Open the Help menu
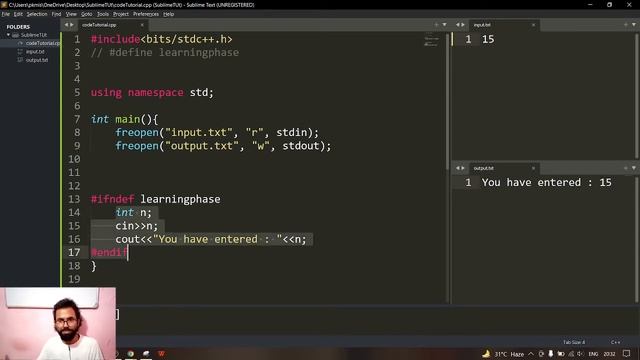This screenshot has height=360, width=640. pyautogui.click(x=168, y=14)
